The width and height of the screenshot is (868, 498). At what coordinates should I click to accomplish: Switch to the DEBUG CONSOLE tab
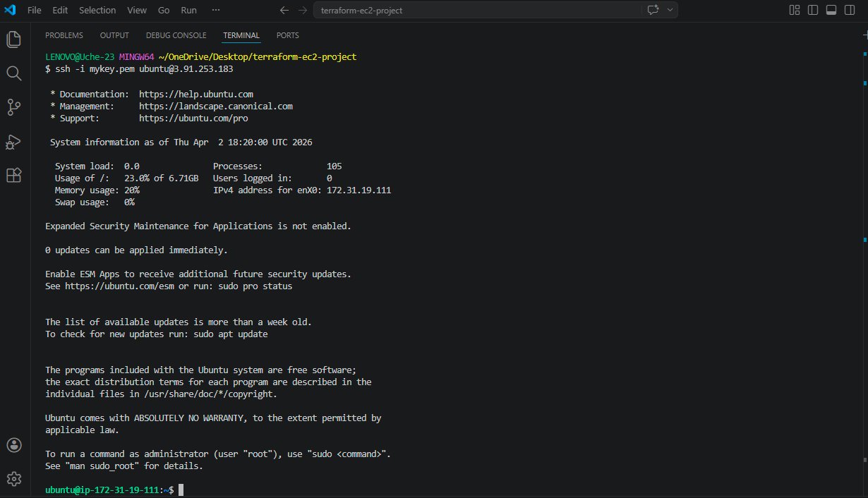coord(176,35)
